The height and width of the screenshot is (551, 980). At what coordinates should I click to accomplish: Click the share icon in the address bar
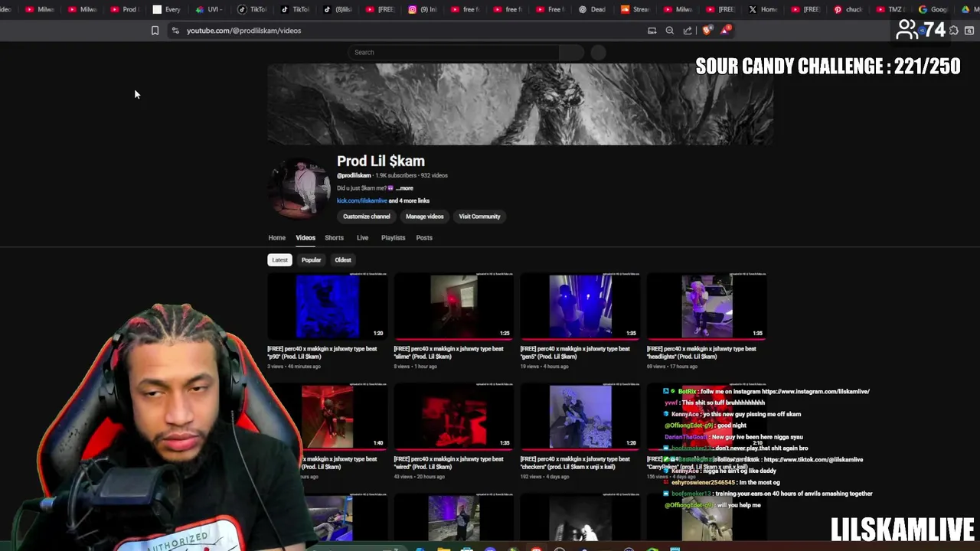pyautogui.click(x=688, y=31)
